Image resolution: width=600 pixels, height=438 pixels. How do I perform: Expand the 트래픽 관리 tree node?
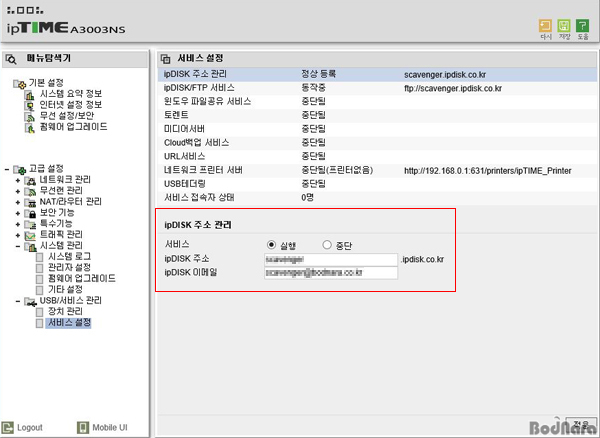[x=18, y=235]
